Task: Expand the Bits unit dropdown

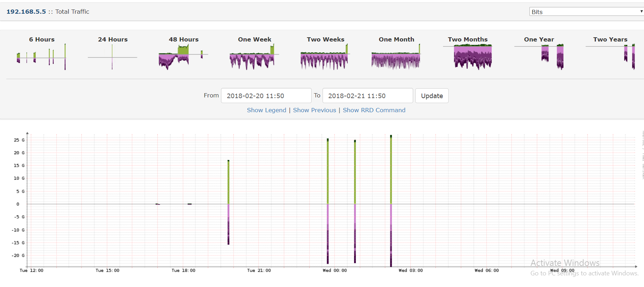Action: 586,12
